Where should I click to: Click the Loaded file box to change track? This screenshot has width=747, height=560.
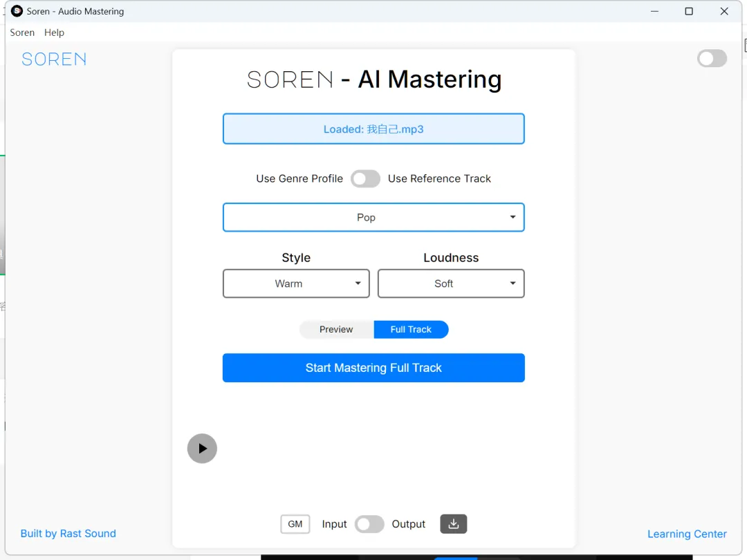tap(373, 129)
